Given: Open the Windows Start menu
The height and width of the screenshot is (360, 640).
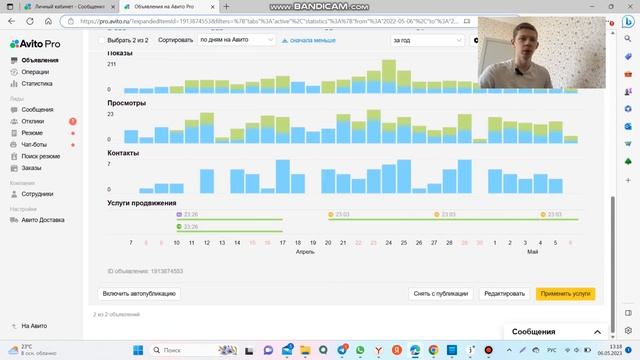Looking at the screenshot, I should [138, 350].
